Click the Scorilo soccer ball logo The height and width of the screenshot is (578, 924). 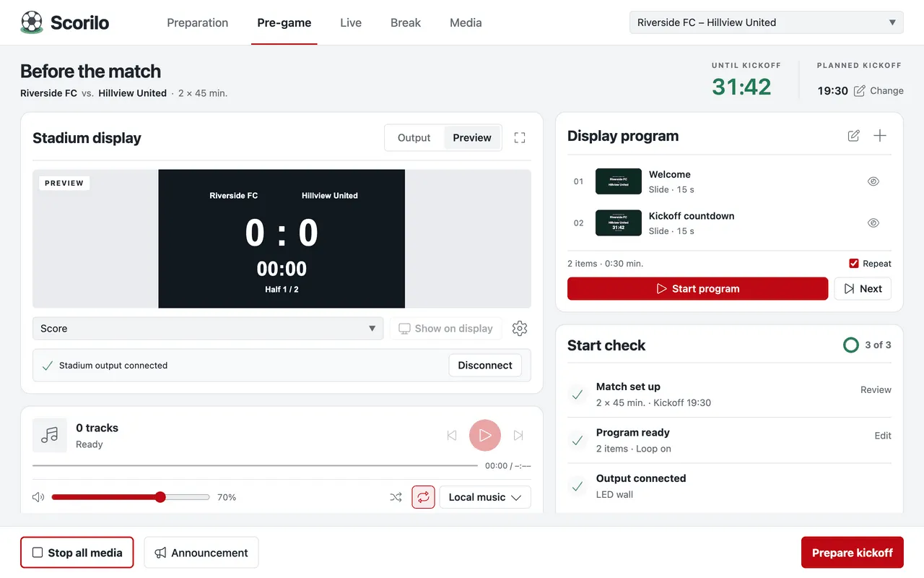pos(32,22)
